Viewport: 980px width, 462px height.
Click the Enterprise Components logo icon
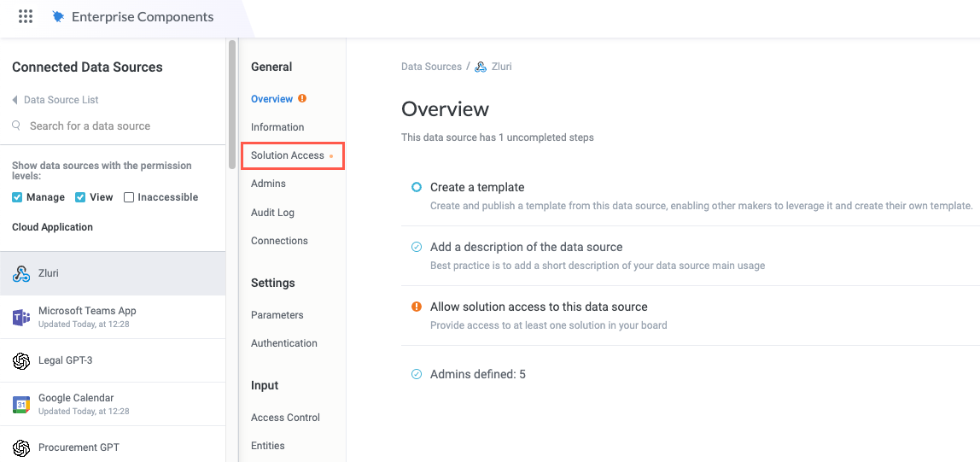click(x=58, y=17)
